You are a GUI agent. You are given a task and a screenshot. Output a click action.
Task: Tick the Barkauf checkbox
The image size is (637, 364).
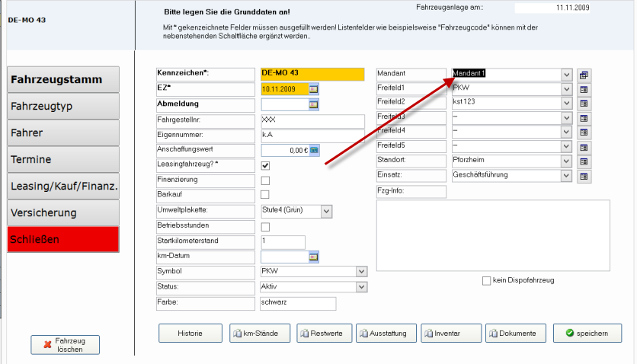[265, 195]
